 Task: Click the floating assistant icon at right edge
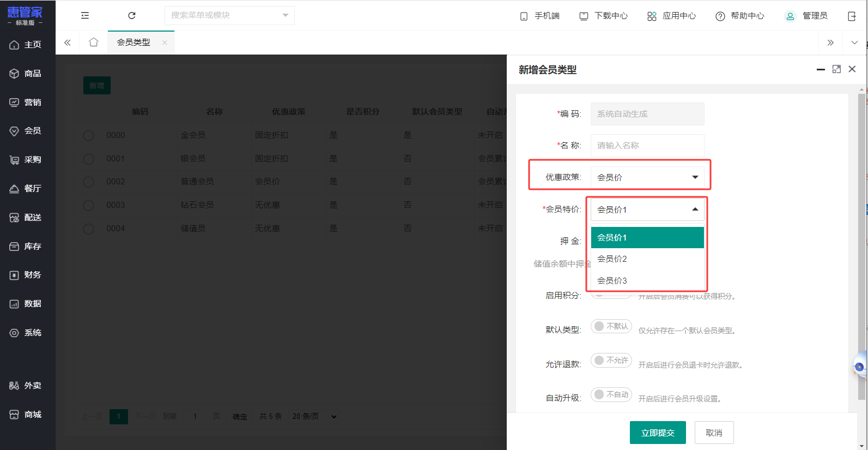click(860, 367)
